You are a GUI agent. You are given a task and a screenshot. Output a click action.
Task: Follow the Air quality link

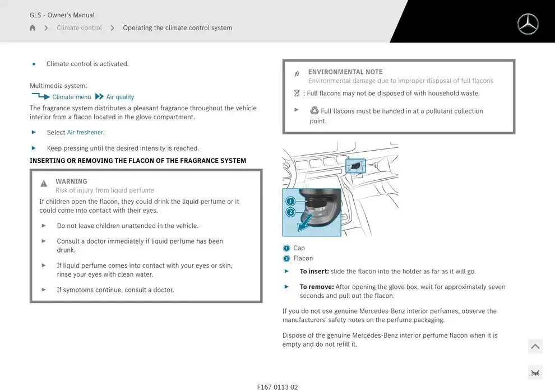pyautogui.click(x=120, y=97)
